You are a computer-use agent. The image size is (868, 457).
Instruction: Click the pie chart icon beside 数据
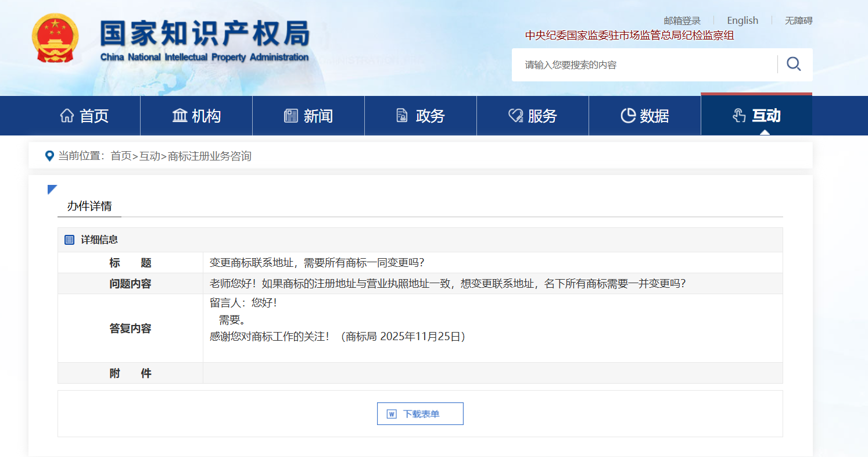[x=627, y=116]
